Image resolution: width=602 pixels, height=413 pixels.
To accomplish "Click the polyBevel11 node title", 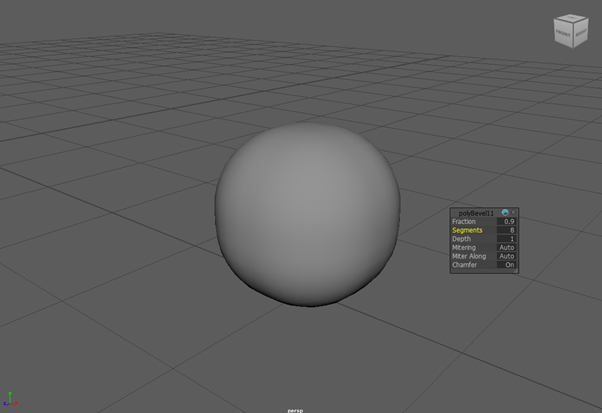I will [x=477, y=212].
